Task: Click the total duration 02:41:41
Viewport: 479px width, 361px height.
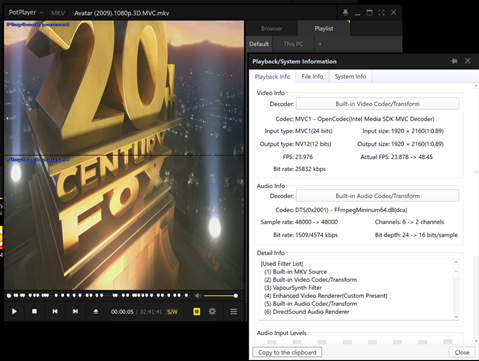Action: 151,312
